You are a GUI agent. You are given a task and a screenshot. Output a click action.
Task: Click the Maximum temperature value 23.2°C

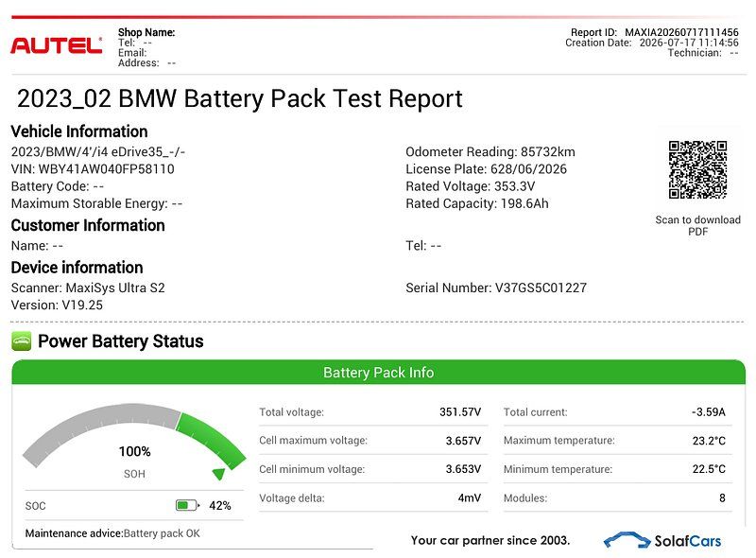709,440
